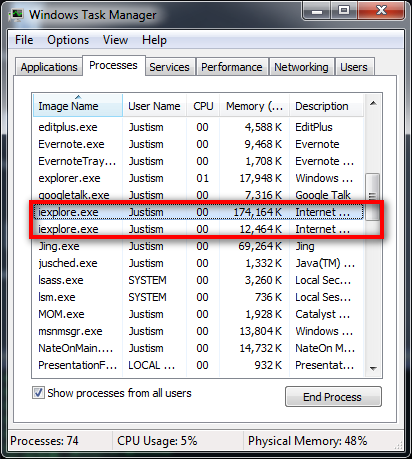Click the scrollbar down arrow
This screenshot has height=459, width=412.
[x=373, y=369]
